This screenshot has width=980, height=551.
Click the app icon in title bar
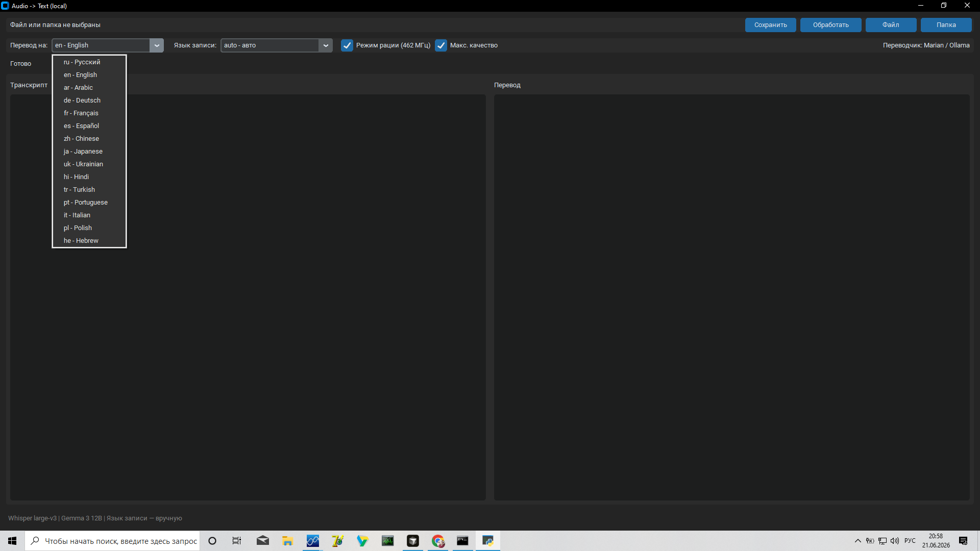5,6
